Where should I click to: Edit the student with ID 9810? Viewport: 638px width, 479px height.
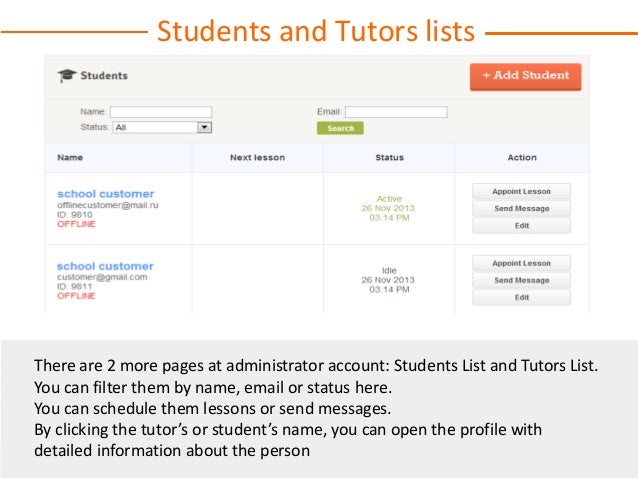pos(522,226)
